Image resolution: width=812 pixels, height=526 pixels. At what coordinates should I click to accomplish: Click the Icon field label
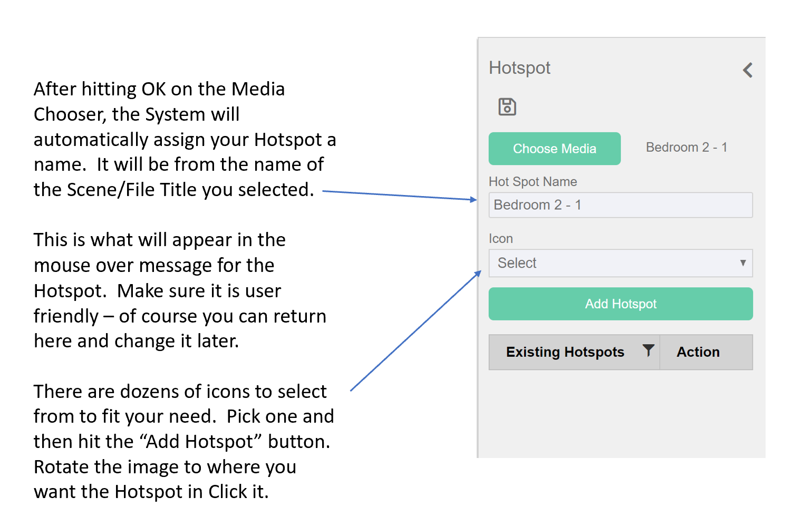500,239
